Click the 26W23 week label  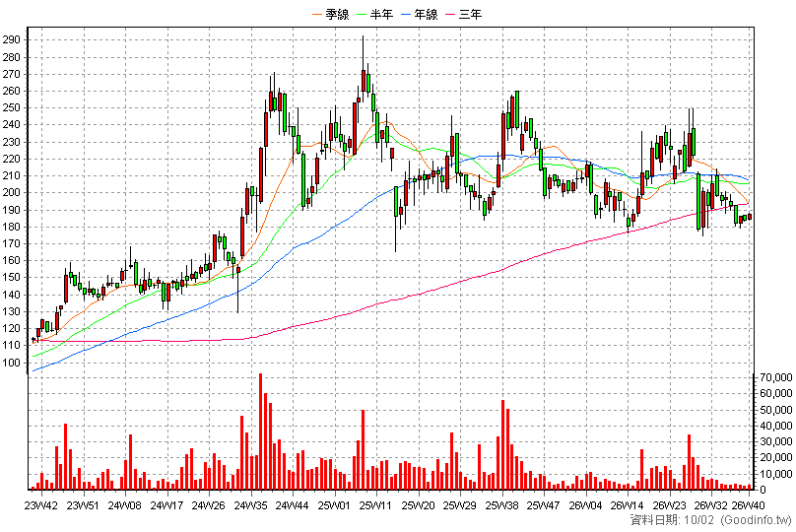669,505
